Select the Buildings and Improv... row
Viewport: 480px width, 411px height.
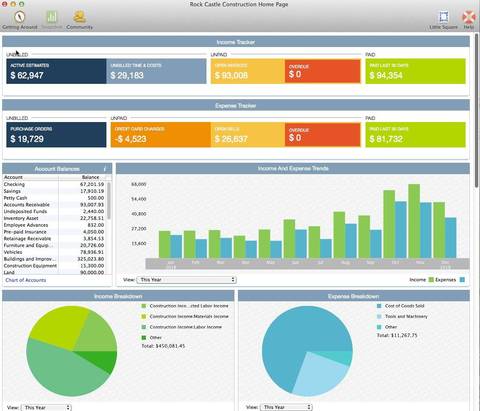coord(54,259)
